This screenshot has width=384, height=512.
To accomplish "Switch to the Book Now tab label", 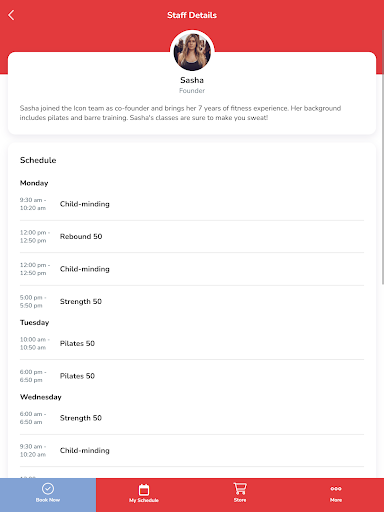I will 48,500.
